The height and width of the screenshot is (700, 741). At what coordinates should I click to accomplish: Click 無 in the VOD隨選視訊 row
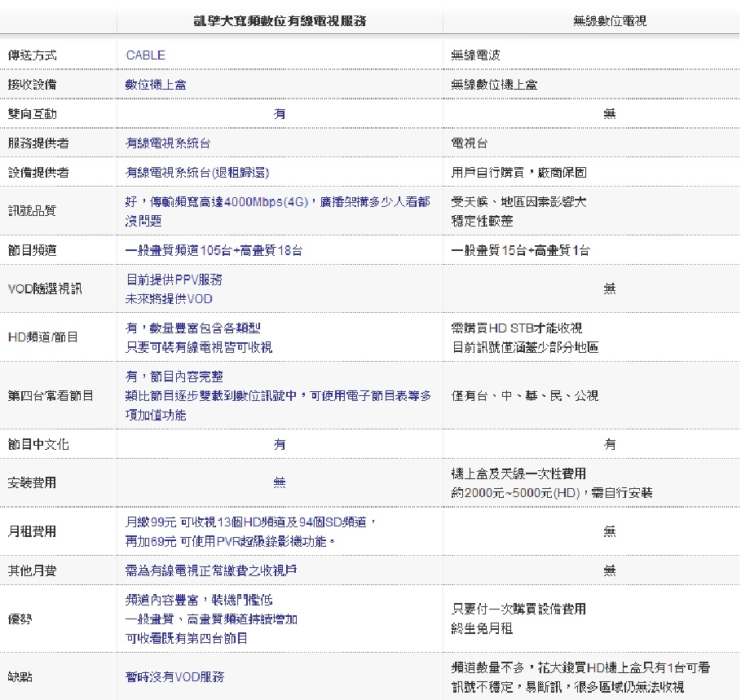pyautogui.click(x=610, y=289)
